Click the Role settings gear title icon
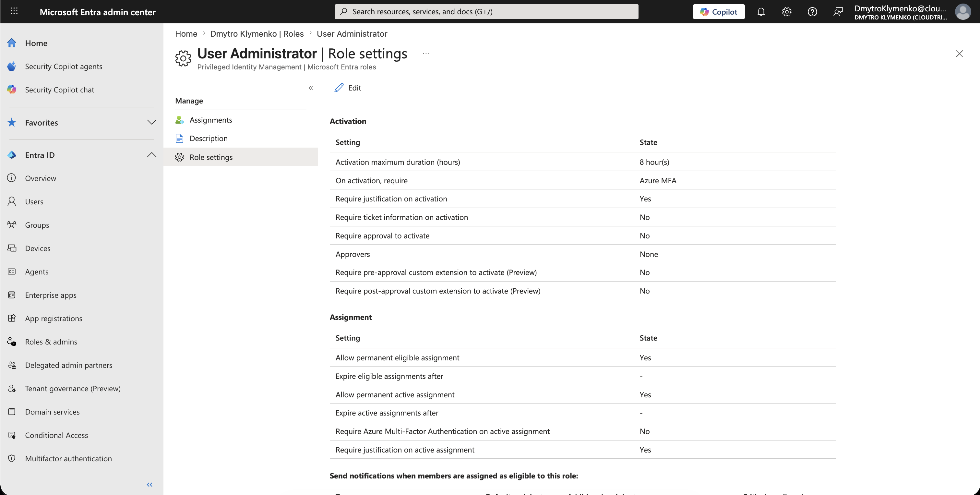The width and height of the screenshot is (980, 495). (x=183, y=58)
